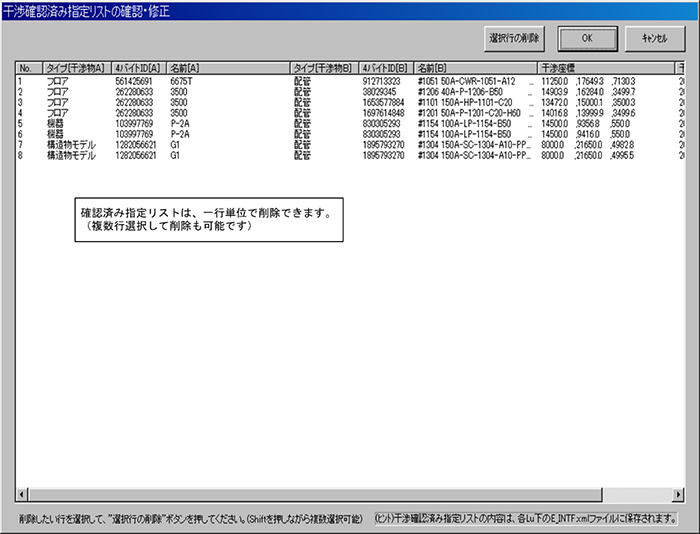700x534 pixels.
Task: Click the 名前[B] column header
Action: pyautogui.click(x=475, y=67)
